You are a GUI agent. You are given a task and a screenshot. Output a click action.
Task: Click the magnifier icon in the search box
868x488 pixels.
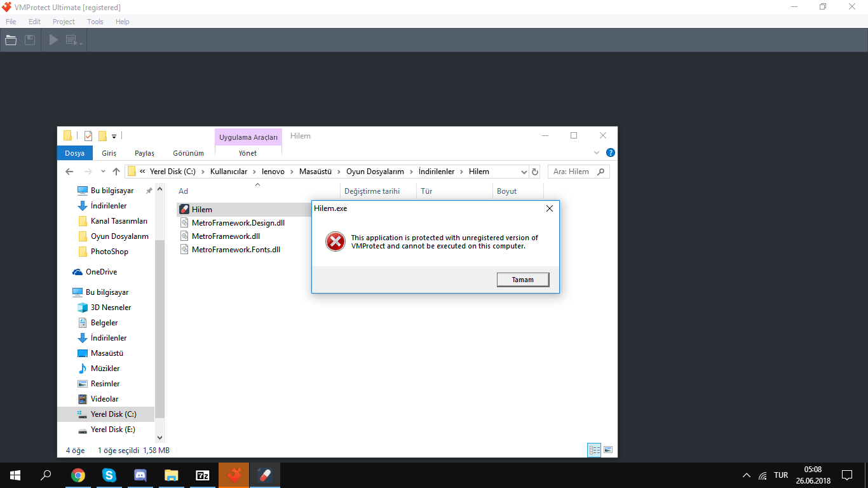[x=601, y=172]
